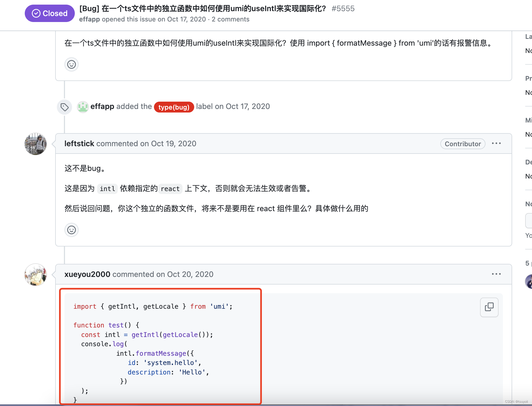Click the smiley reaction icon on leftstick's comment
The width and height of the screenshot is (532, 406).
tap(71, 230)
